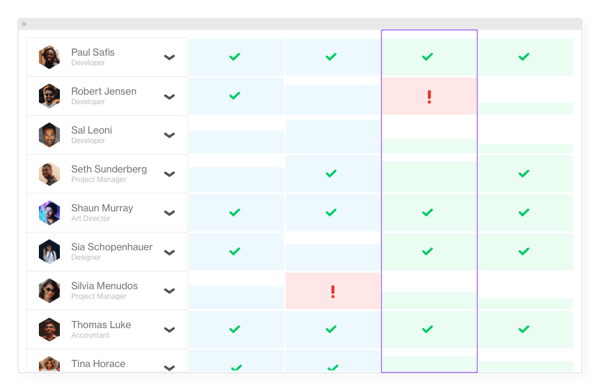Click the red alert icon in Silvia Menudos's row
Image resolution: width=600 pixels, height=391 pixels.
[333, 292]
